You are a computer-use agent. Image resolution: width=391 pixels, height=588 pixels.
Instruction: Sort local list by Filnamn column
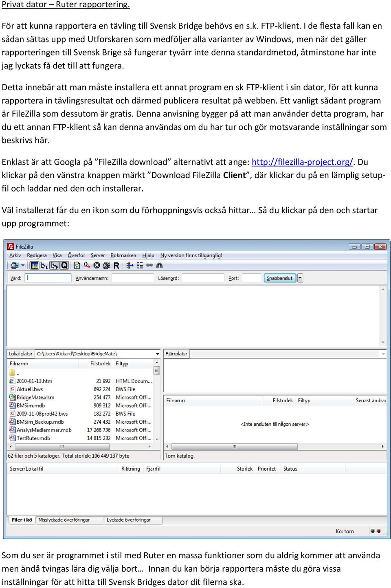[44, 363]
